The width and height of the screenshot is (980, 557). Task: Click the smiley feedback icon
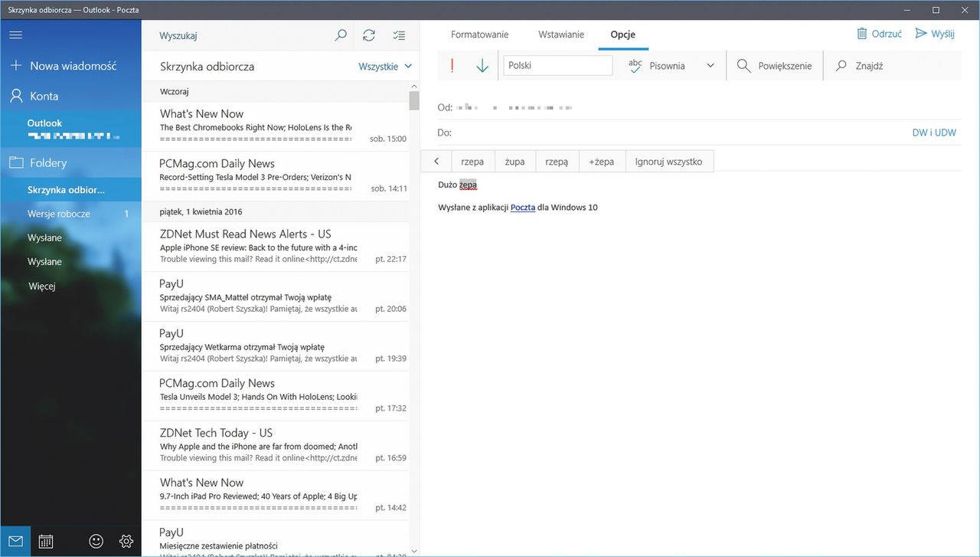(x=96, y=541)
